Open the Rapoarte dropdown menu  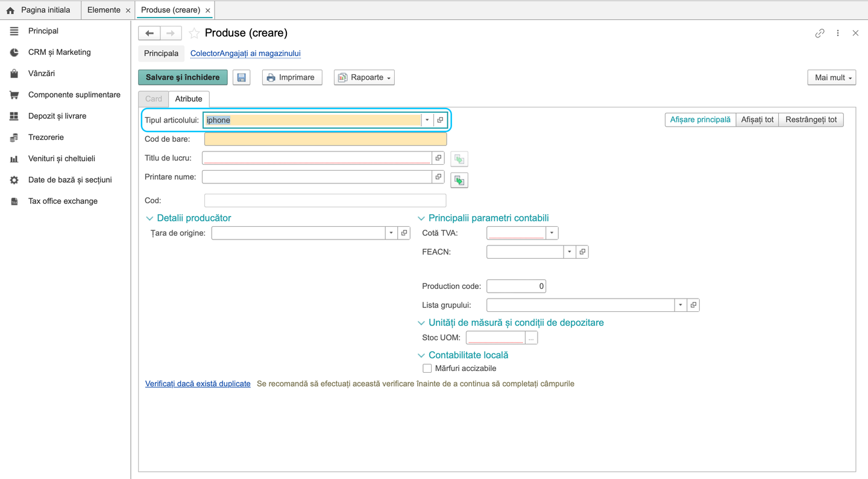tap(364, 77)
